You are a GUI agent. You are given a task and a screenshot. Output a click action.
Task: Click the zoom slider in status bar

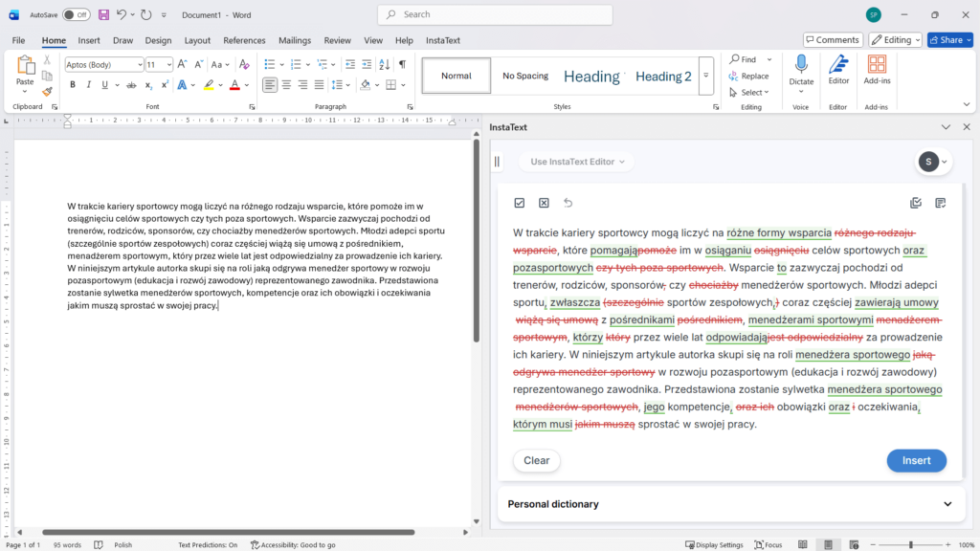910,544
